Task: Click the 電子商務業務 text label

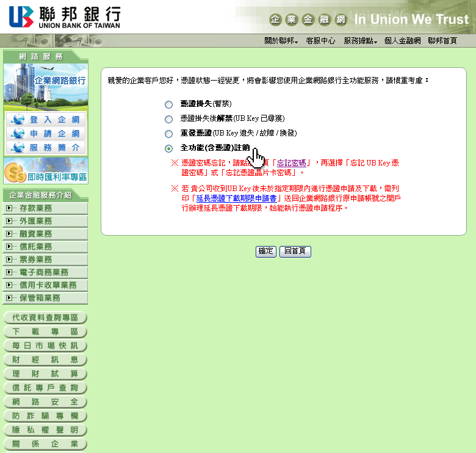Action: (x=44, y=272)
